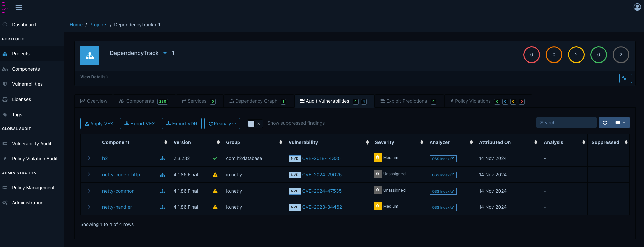Click the Export VEX button

[x=140, y=124]
